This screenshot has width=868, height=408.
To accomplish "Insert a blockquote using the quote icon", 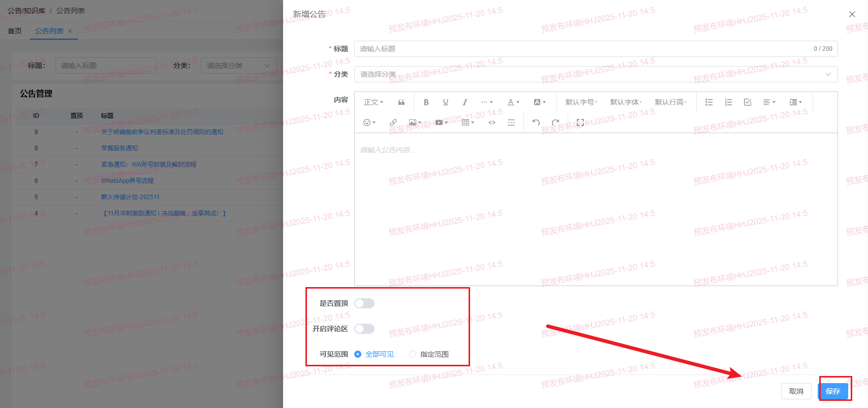I will coord(401,102).
